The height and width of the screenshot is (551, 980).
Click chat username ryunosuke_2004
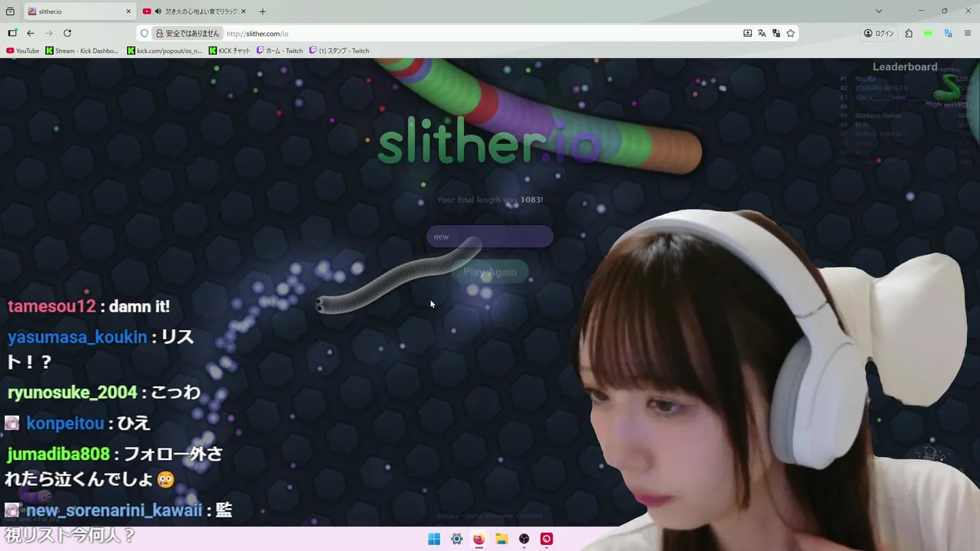pos(72,393)
